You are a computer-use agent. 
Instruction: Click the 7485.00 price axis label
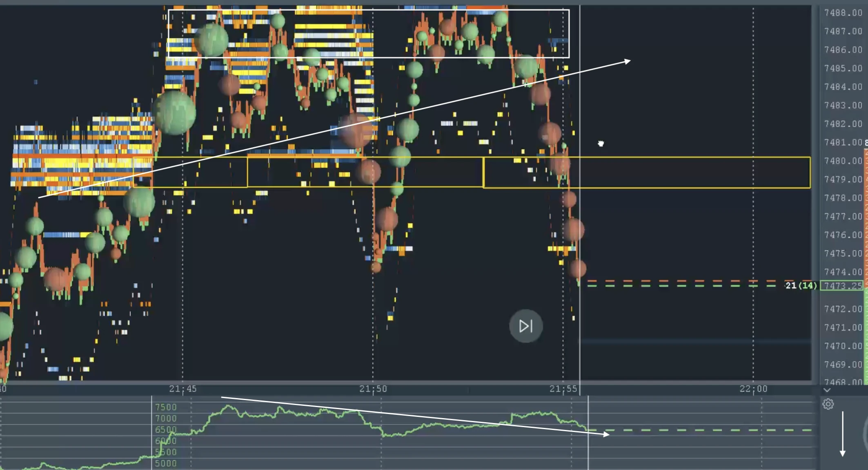coord(843,68)
